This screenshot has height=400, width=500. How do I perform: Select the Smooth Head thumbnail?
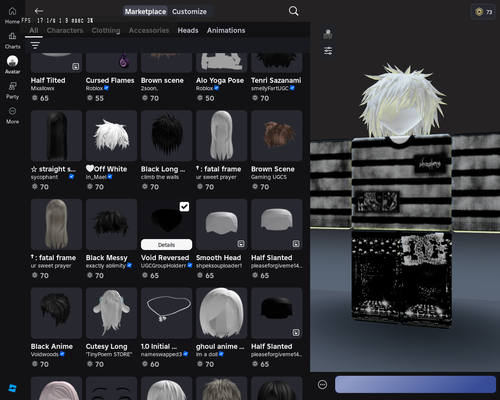221,224
